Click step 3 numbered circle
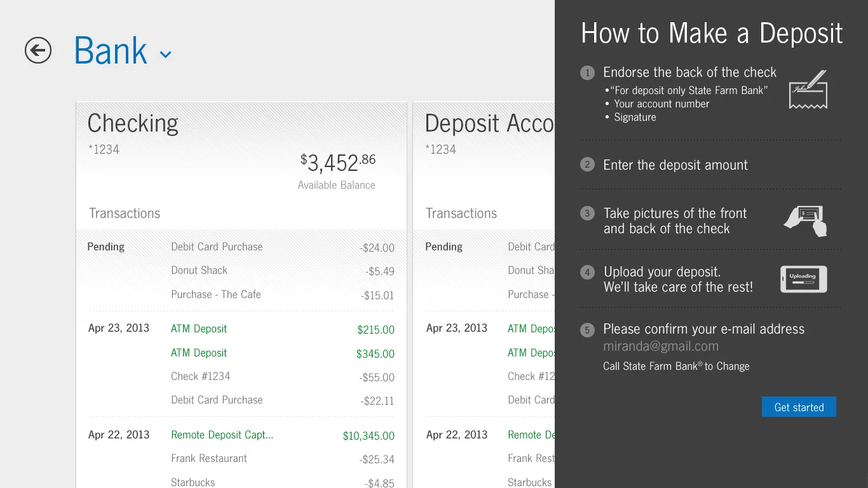868x488 pixels. pos(587,213)
